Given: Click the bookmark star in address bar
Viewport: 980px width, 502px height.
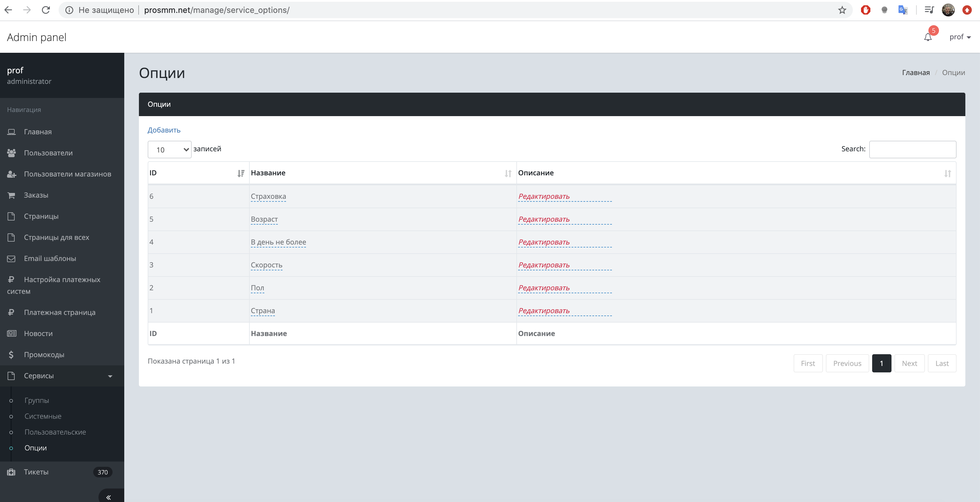Looking at the screenshot, I should [842, 10].
